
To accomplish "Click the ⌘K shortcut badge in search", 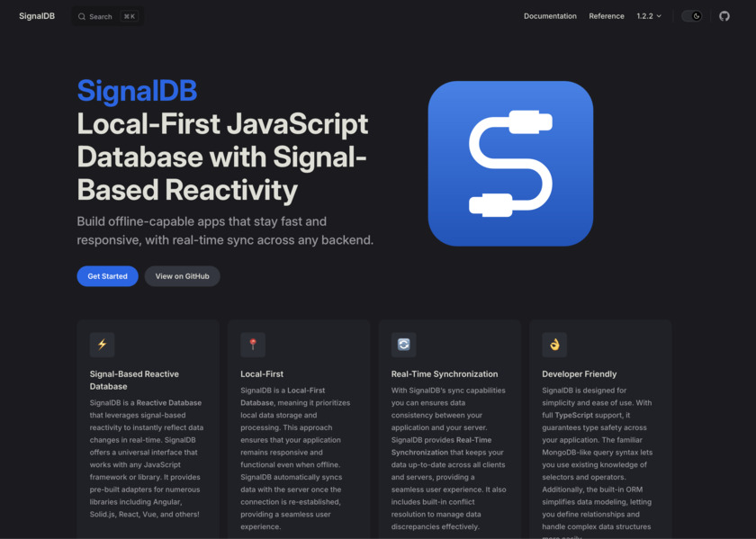I will pos(130,16).
